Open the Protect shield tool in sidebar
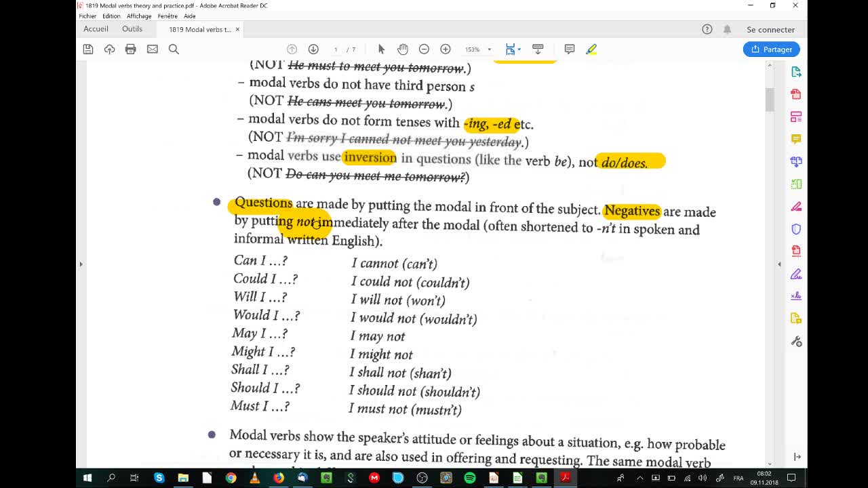Viewport: 868px width, 488px height. click(x=796, y=229)
